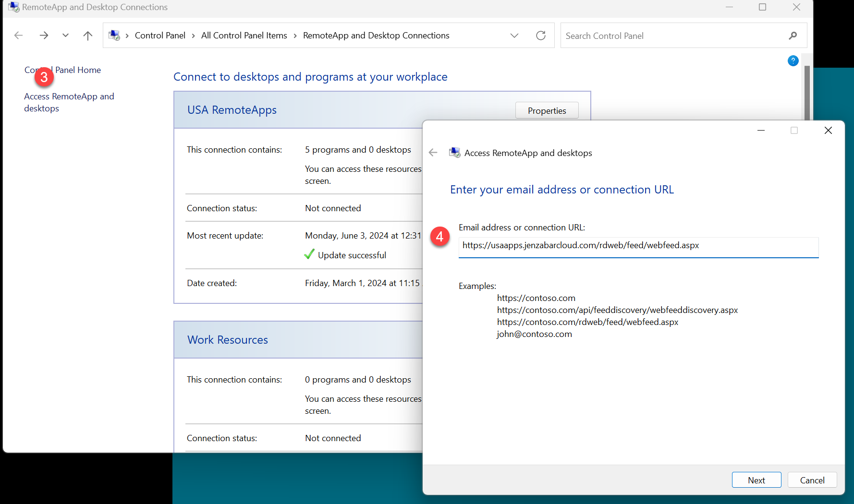This screenshot has width=854, height=504.
Task: Go back in Access RemoteApp wizard
Action: (x=433, y=153)
